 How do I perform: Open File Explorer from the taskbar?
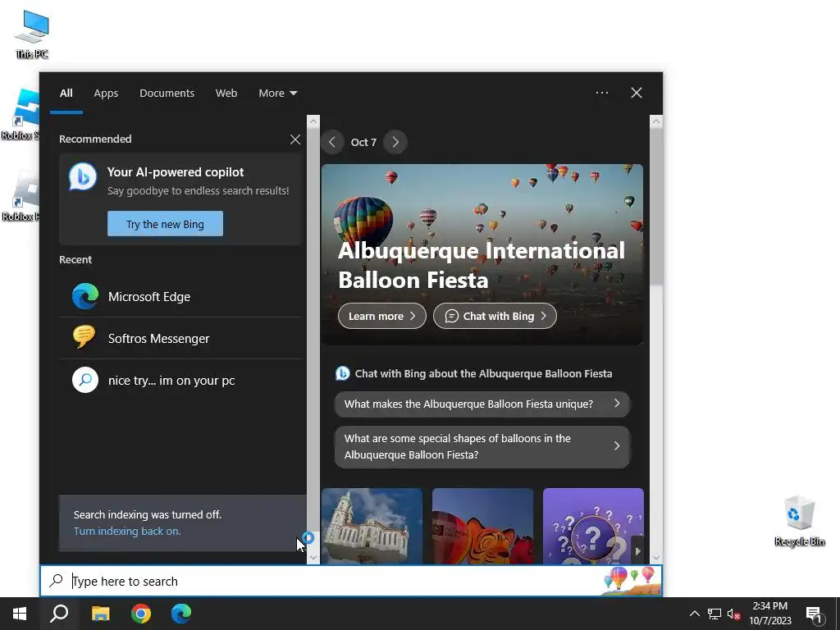click(100, 614)
